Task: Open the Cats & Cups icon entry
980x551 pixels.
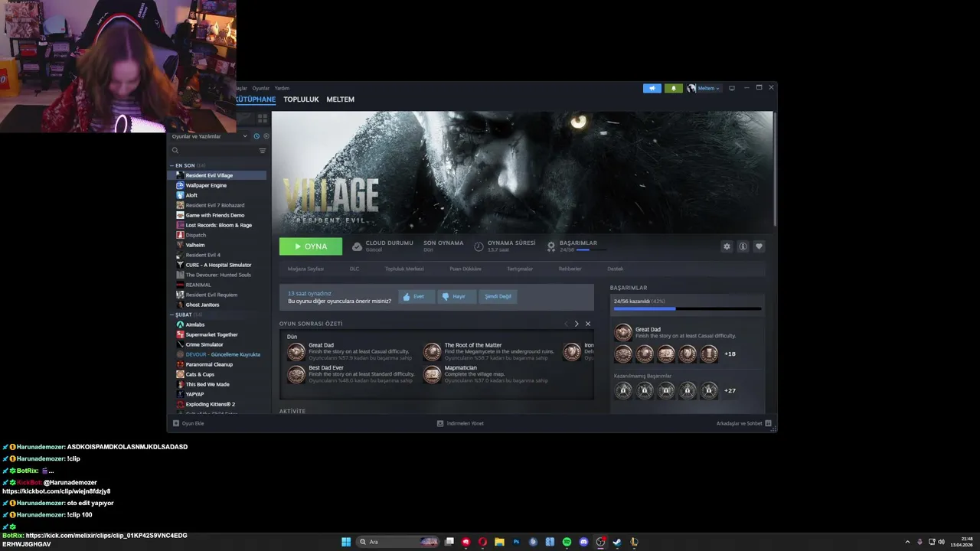Action: click(x=180, y=374)
